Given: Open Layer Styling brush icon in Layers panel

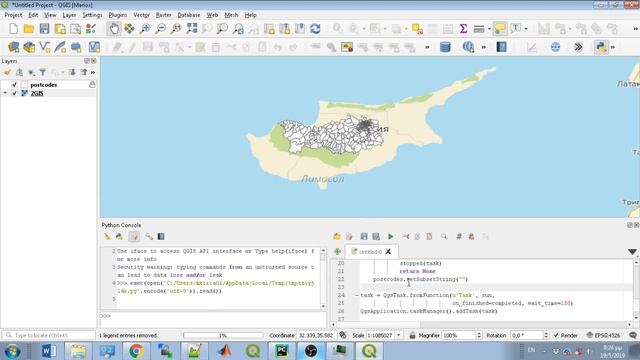Looking at the screenshot, I should [x=7, y=72].
